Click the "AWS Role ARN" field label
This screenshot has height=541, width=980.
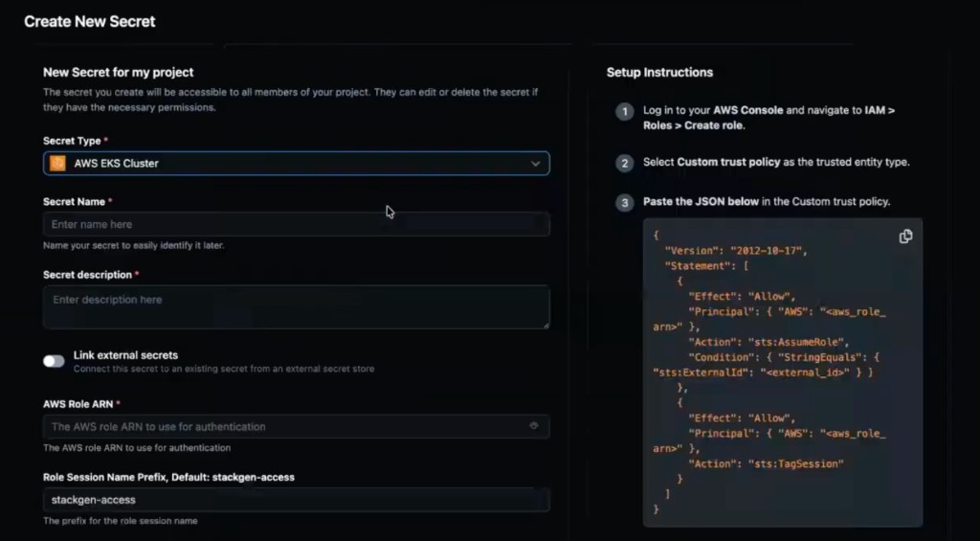[78, 404]
